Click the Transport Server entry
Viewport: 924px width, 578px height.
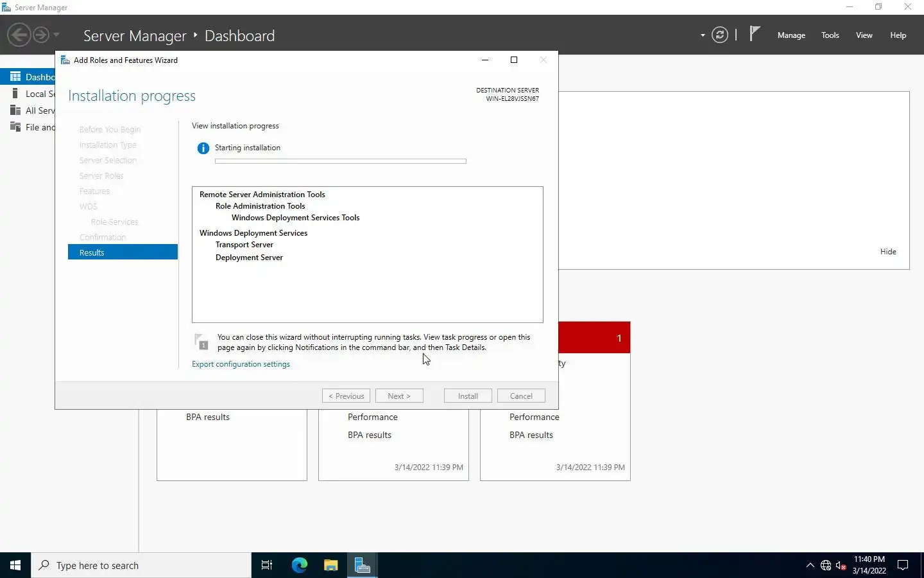244,245
